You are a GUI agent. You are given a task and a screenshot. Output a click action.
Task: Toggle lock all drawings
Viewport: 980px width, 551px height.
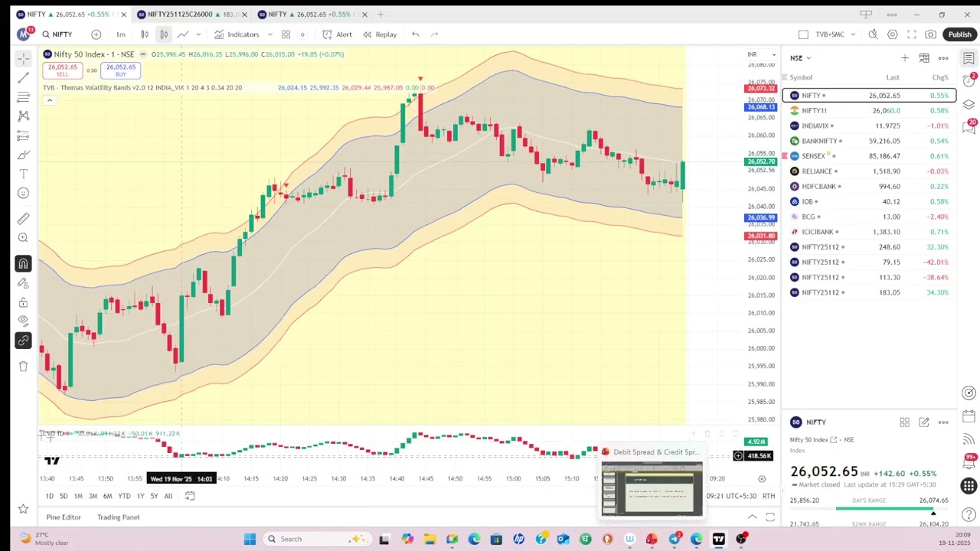point(23,302)
